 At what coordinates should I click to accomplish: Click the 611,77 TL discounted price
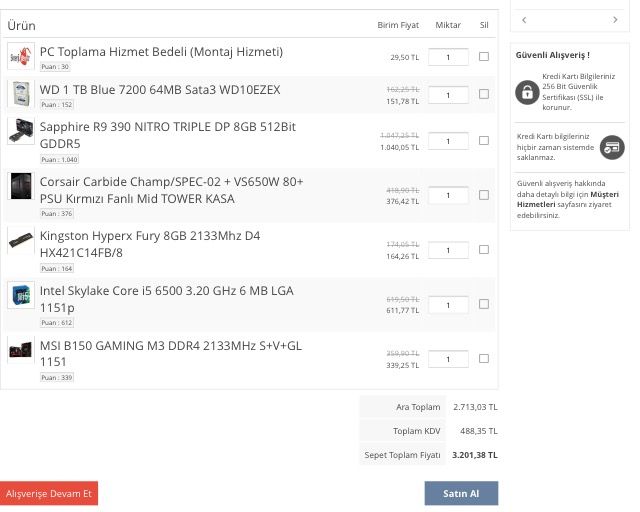[402, 311]
